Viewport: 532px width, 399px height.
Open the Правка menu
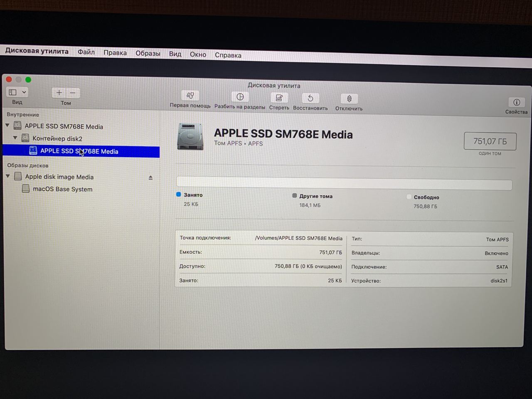115,53
